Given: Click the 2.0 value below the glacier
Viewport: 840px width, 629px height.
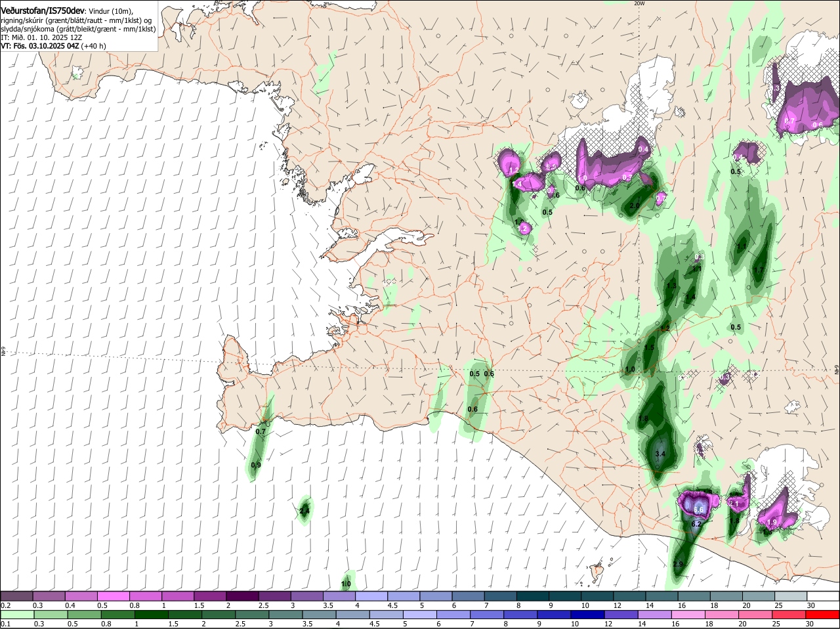Looking at the screenshot, I should pos(635,206).
